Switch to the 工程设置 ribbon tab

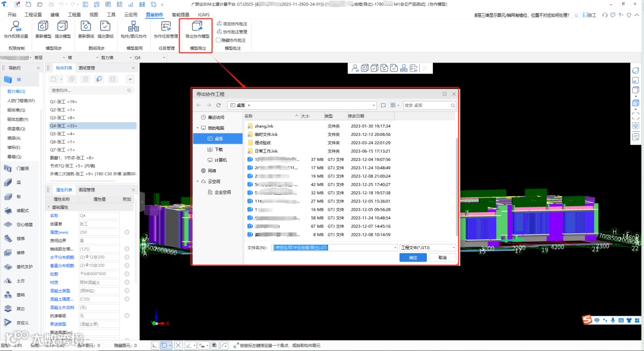(x=33, y=14)
